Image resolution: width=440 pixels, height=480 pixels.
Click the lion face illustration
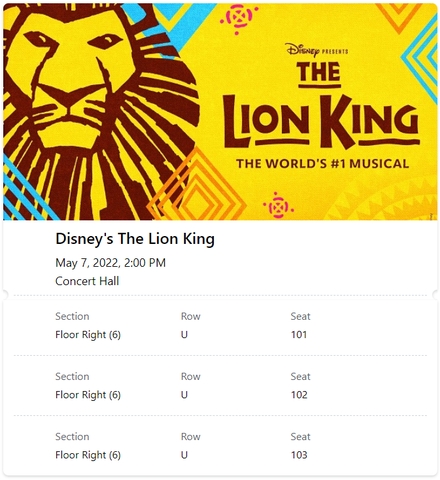pyautogui.click(x=100, y=112)
